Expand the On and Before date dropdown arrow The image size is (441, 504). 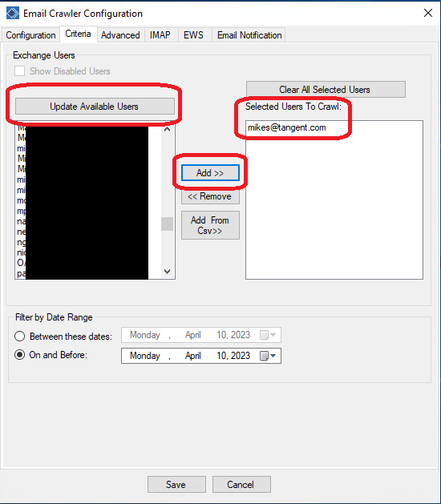pos(273,356)
